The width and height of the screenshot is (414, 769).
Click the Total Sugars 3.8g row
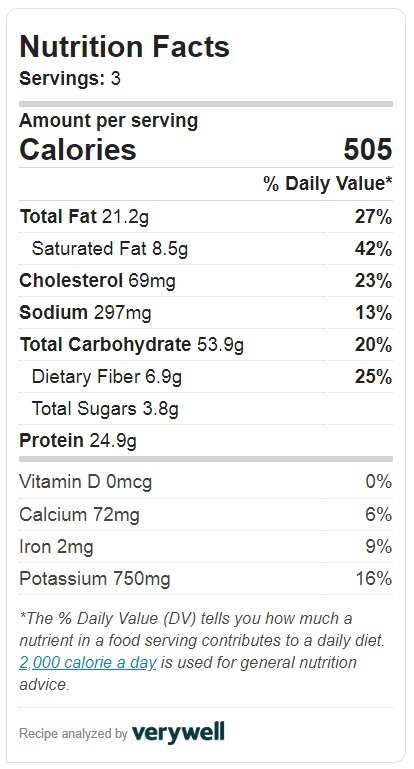click(x=206, y=409)
